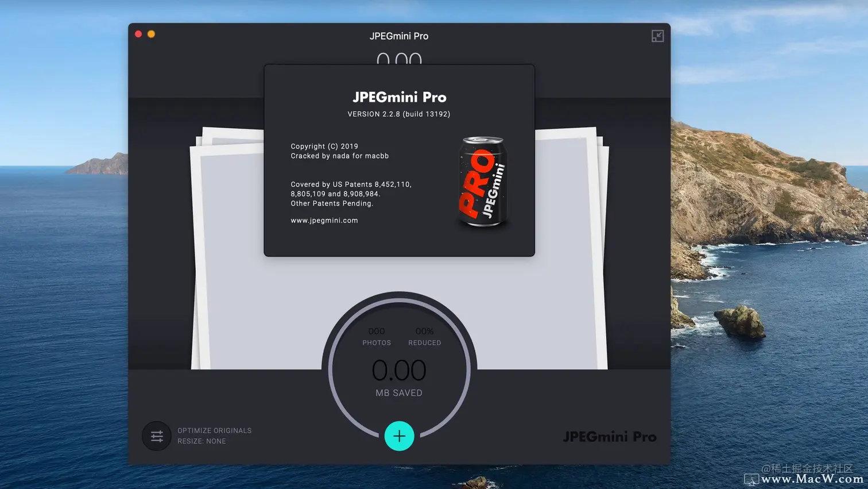The width and height of the screenshot is (868, 489).
Task: Click the 00% REDUCED counter
Action: click(x=425, y=336)
